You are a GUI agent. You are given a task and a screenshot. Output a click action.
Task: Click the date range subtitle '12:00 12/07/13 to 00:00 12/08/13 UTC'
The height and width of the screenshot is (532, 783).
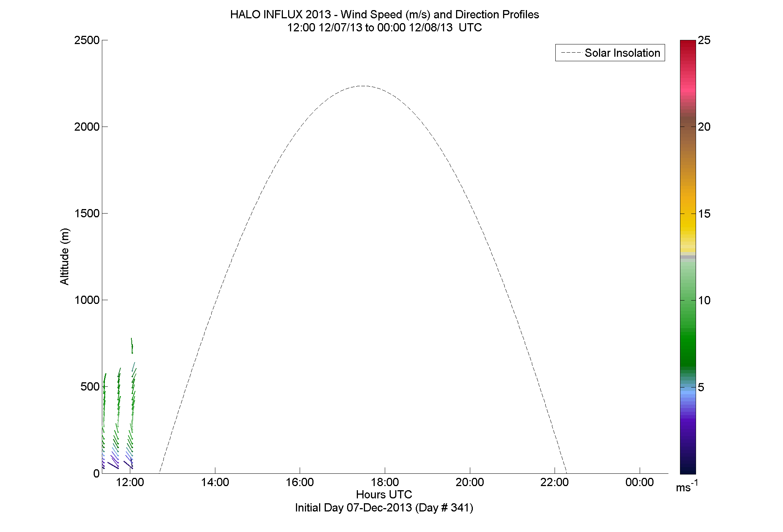click(x=384, y=28)
